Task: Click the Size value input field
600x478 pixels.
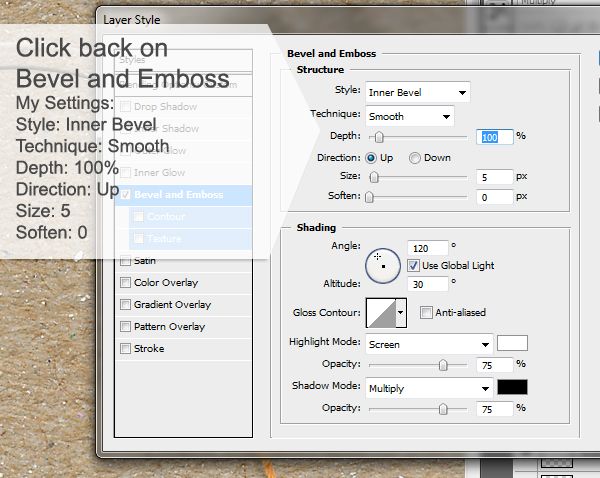Action: click(494, 177)
